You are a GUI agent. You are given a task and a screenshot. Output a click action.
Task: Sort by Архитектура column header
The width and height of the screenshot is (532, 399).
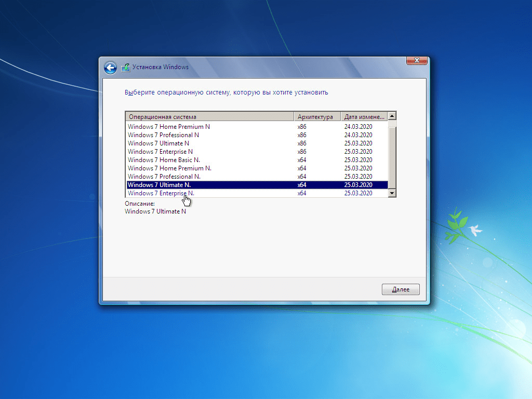[317, 116]
